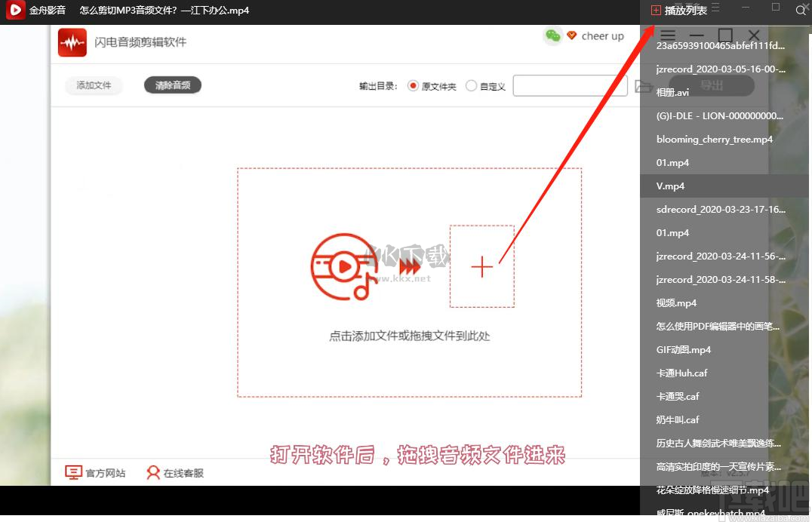Open the WeChat sharing icon

point(552,35)
